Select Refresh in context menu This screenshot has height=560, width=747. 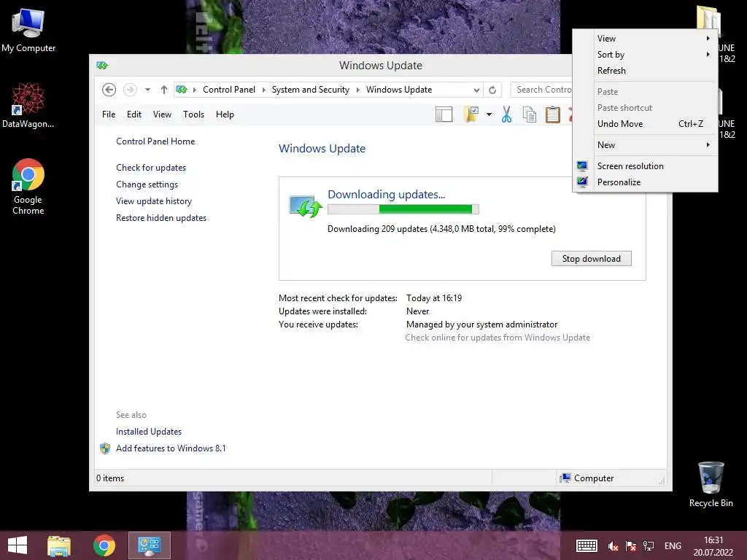tap(653, 71)
